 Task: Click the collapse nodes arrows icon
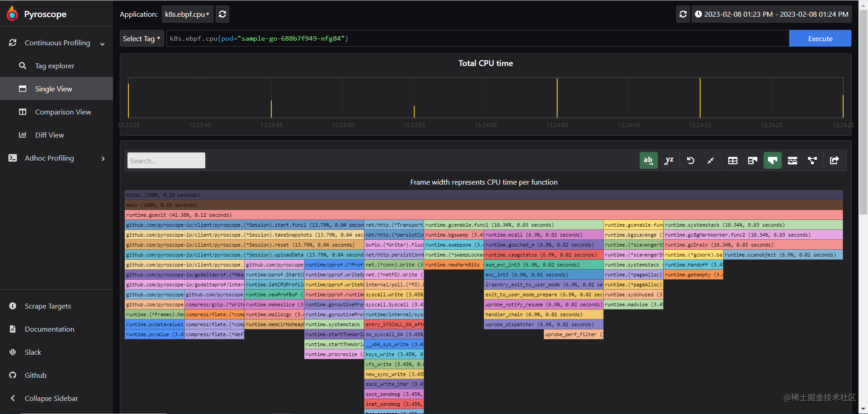pos(711,161)
